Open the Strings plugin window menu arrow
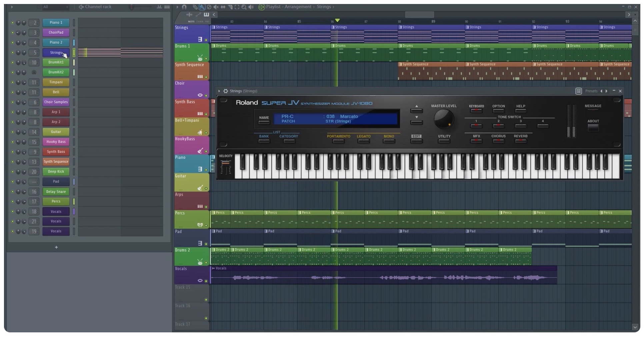Screen dimensions: 644x337 (x=219, y=91)
